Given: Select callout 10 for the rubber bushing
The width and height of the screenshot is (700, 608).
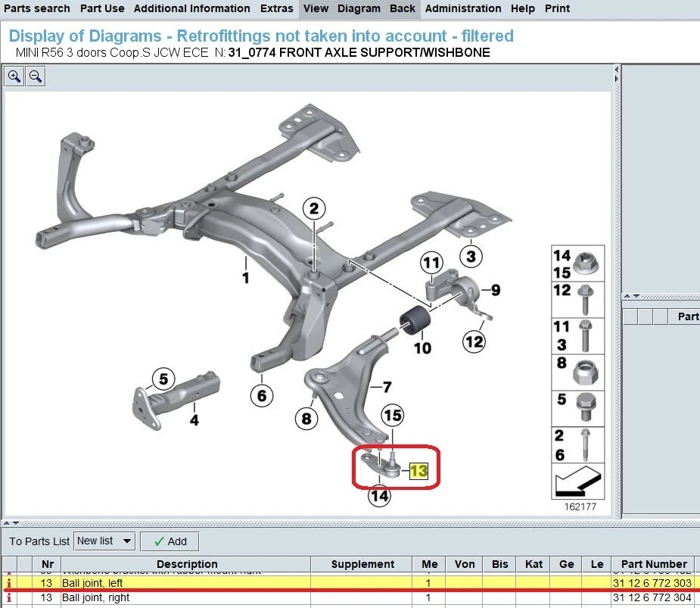Looking at the screenshot, I should tap(422, 350).
